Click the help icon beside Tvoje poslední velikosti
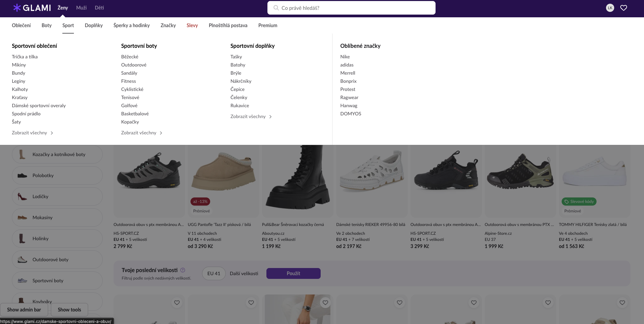Screen dimensions: 644x324 click(x=183, y=270)
